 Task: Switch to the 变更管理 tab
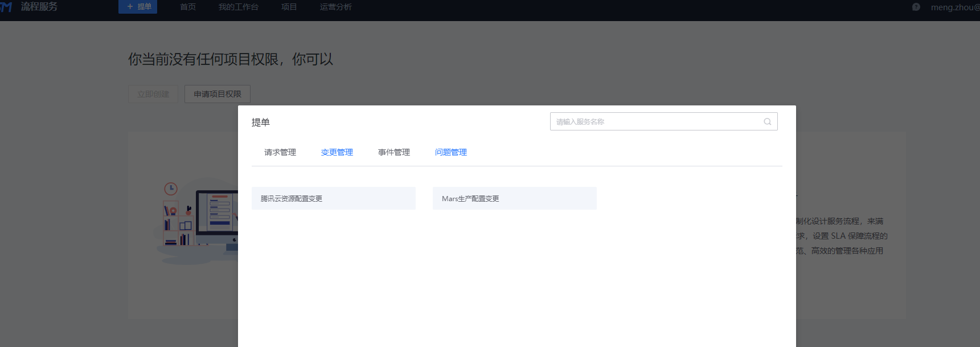pos(337,152)
